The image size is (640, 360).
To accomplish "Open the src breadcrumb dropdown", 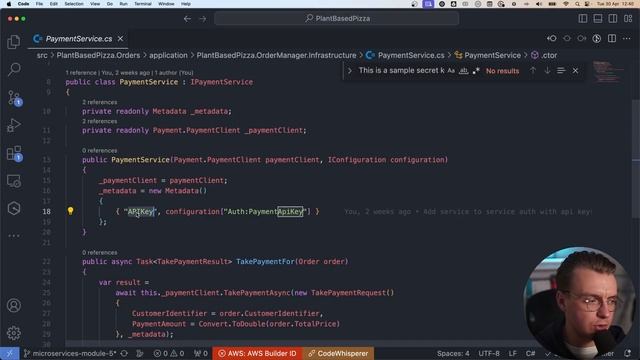I will [42, 55].
